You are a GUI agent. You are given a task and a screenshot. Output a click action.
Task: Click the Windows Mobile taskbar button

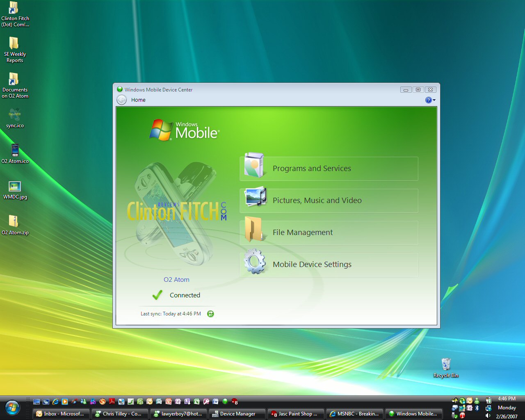414,414
